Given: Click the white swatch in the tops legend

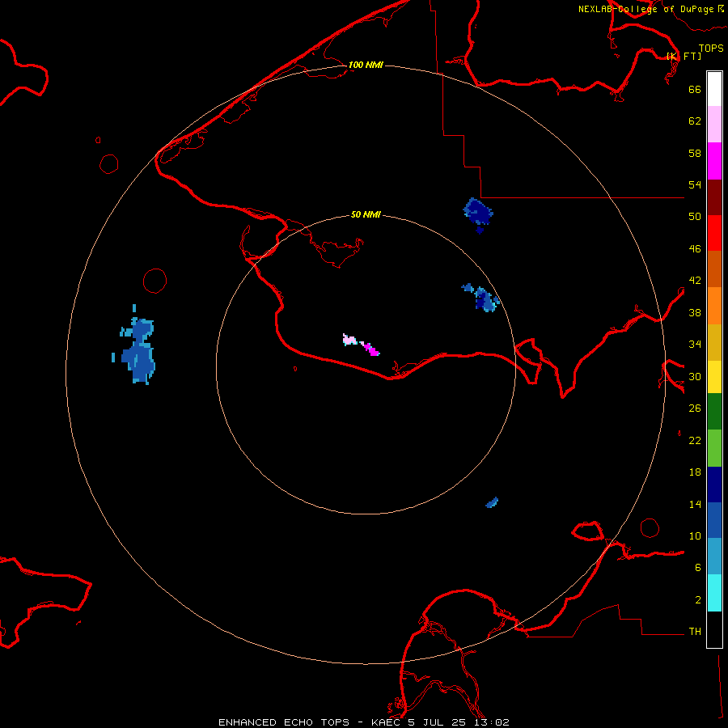Looking at the screenshot, I should coord(714,89).
